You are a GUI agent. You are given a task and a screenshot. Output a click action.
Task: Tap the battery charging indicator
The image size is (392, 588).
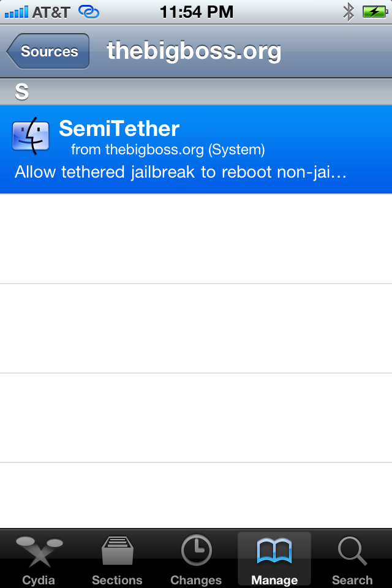[374, 12]
